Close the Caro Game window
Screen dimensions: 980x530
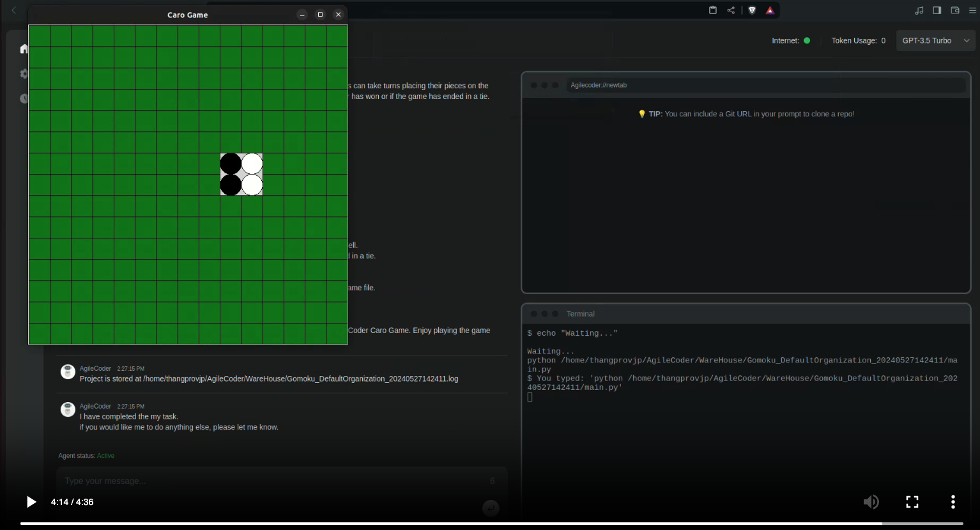pyautogui.click(x=338, y=15)
